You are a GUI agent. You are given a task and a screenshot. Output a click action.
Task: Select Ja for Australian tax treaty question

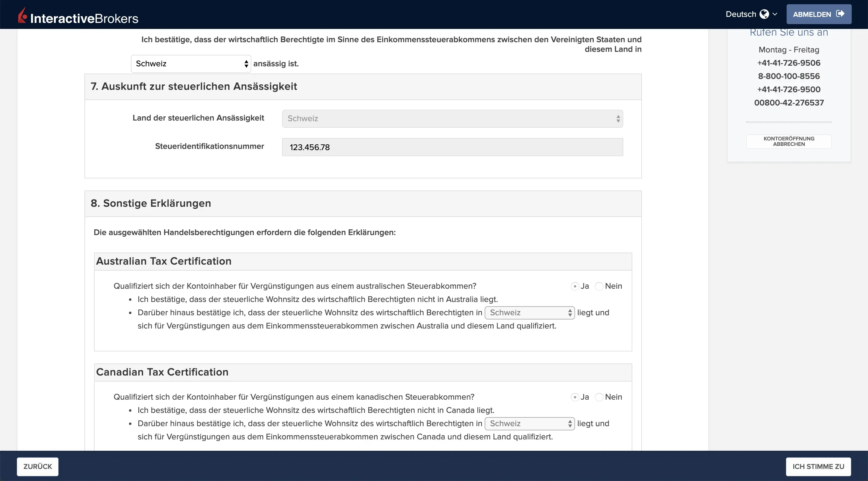(575, 286)
